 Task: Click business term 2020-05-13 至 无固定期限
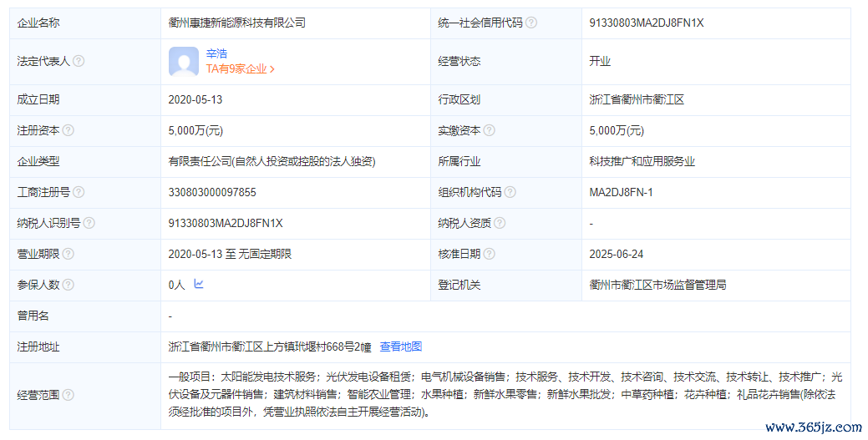(x=230, y=254)
